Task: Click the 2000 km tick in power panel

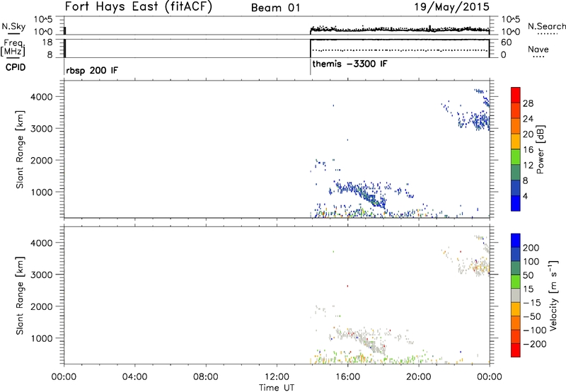Action: tap(42, 160)
